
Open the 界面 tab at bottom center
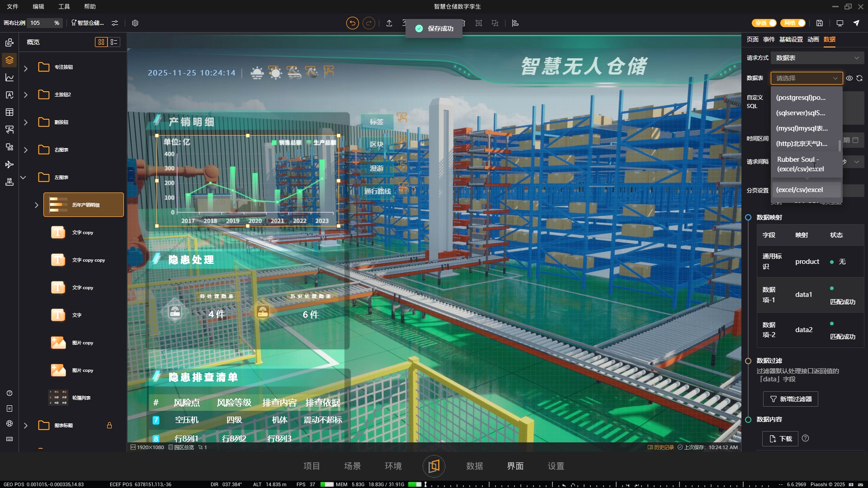point(515,466)
